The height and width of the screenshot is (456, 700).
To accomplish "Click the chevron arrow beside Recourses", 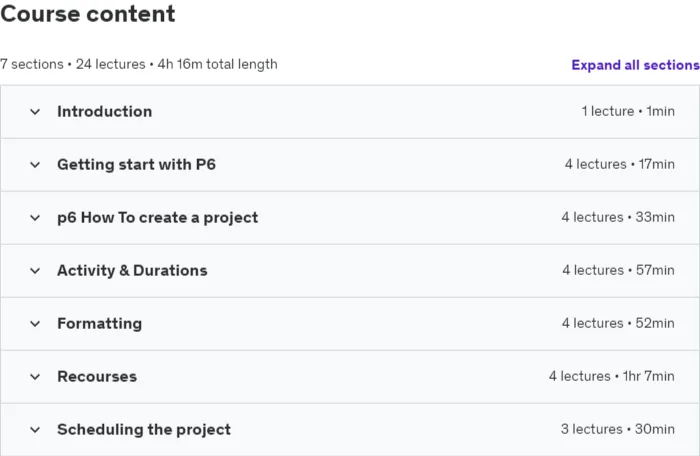I will pos(35,377).
